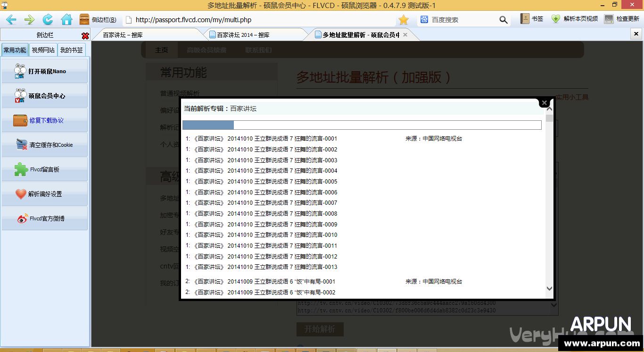The width and height of the screenshot is (644, 352).
Task: Close the 多地址批量解析 browser tab
Action: (x=405, y=35)
